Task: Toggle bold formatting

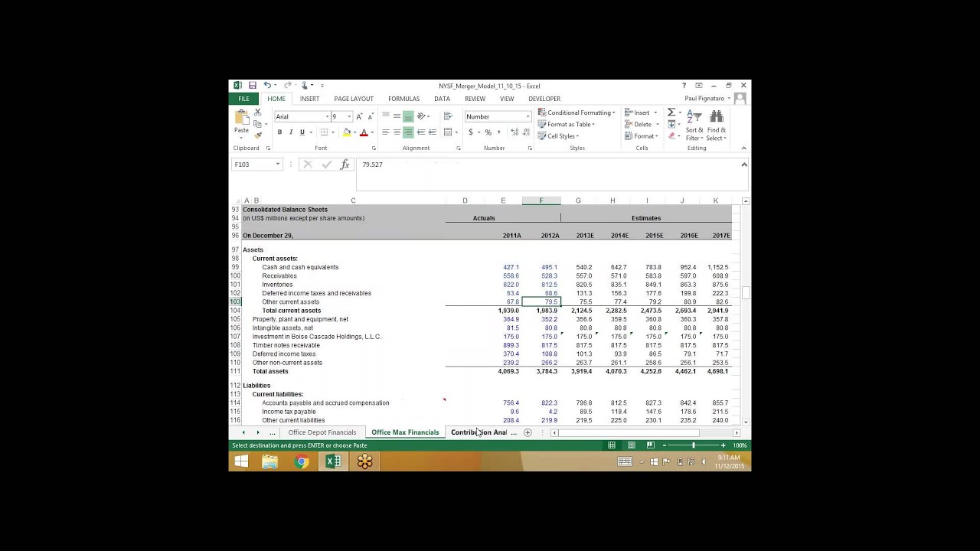Action: pos(279,132)
